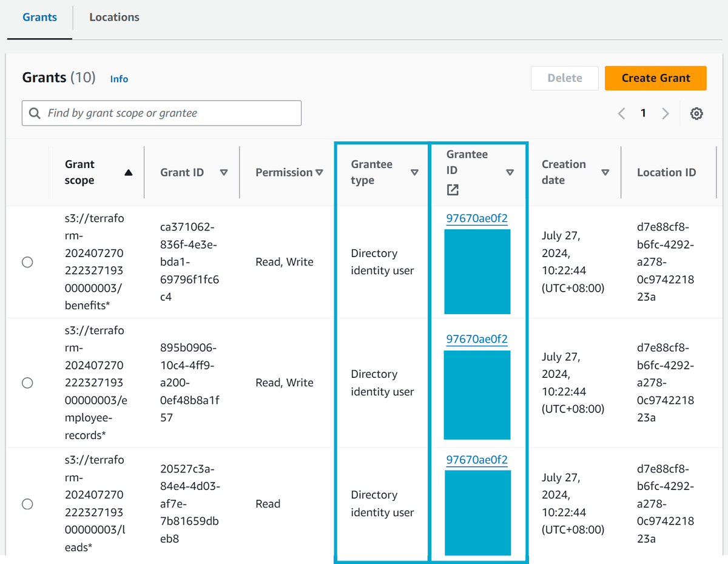Open the table preferences gear icon
This screenshot has height=564, width=728.
696,113
